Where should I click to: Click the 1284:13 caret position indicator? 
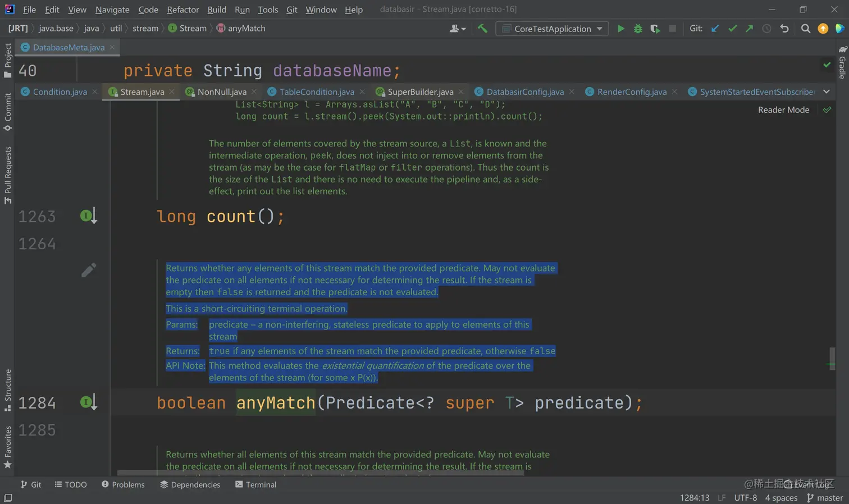point(695,498)
